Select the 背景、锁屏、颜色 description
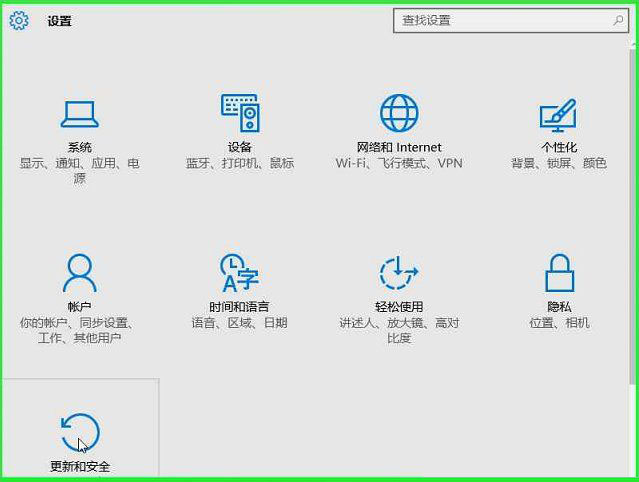Screen dimensions: 639x482 tap(559, 163)
